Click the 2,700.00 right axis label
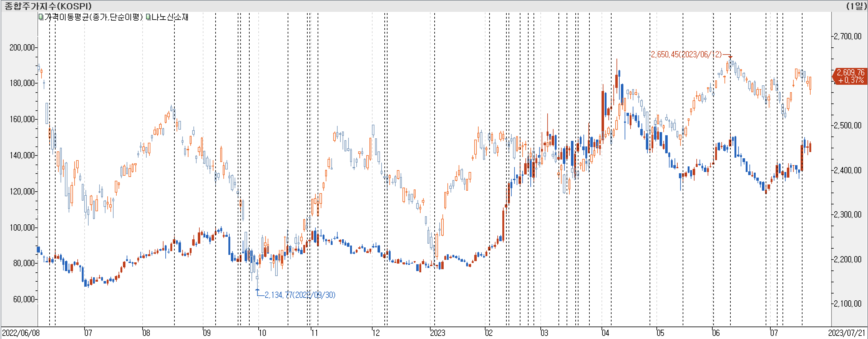 coord(847,36)
